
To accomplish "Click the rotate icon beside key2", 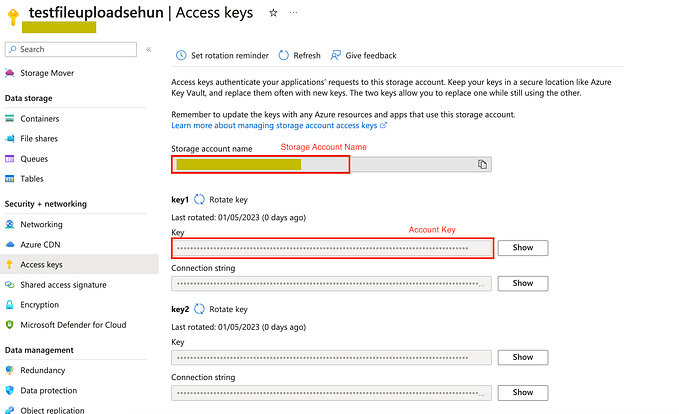I will coord(199,309).
